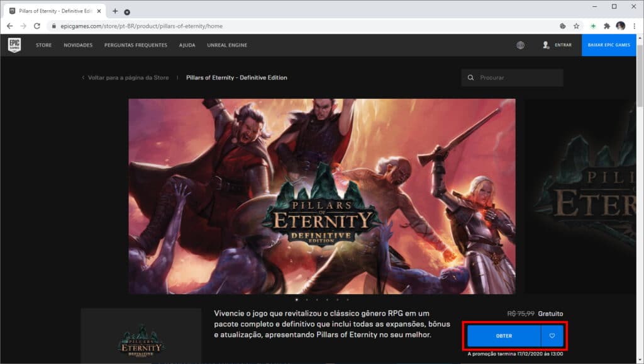
Task: Open the STORE menu item
Action: pyautogui.click(x=43, y=45)
